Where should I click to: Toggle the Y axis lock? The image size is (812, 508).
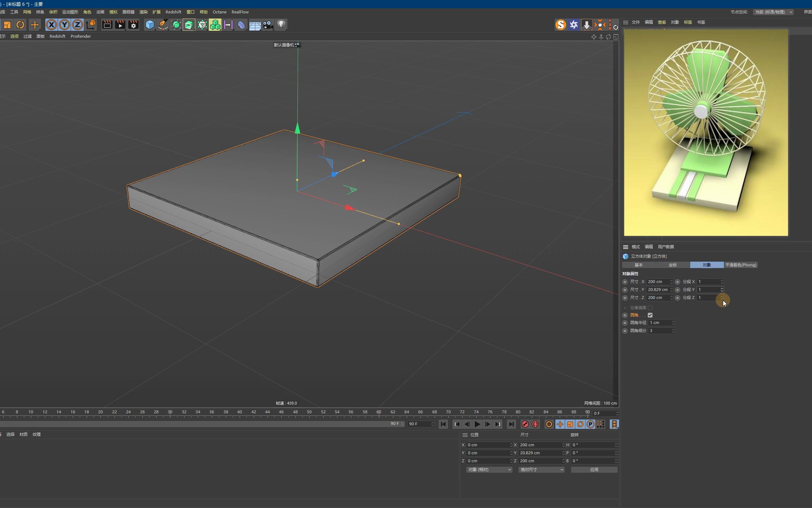point(65,25)
